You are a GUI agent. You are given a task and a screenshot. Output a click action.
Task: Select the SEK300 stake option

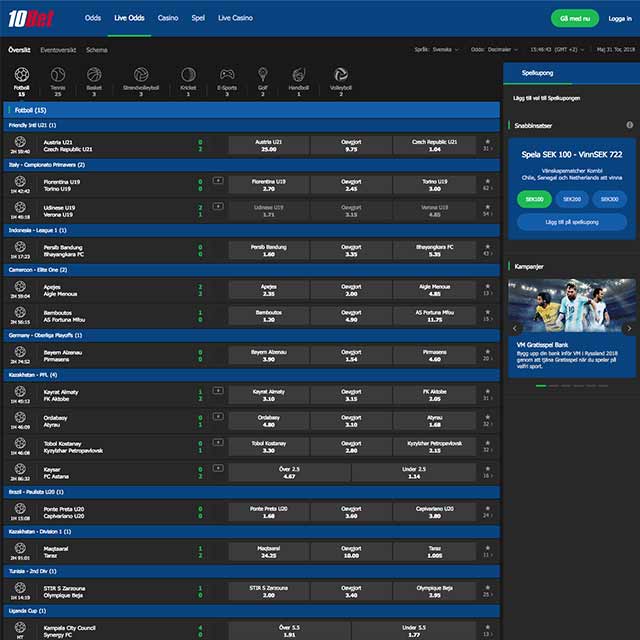click(609, 199)
